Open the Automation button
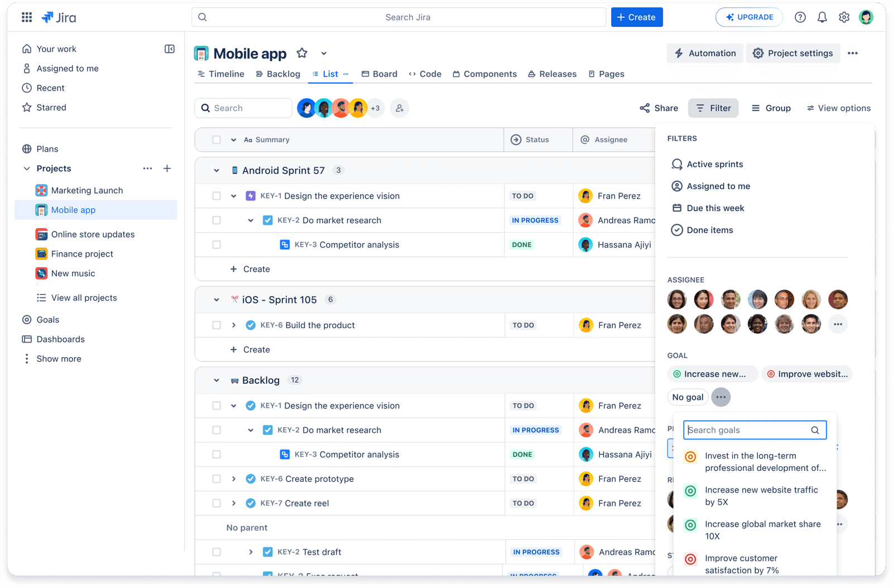The width and height of the screenshot is (893, 588). click(705, 54)
